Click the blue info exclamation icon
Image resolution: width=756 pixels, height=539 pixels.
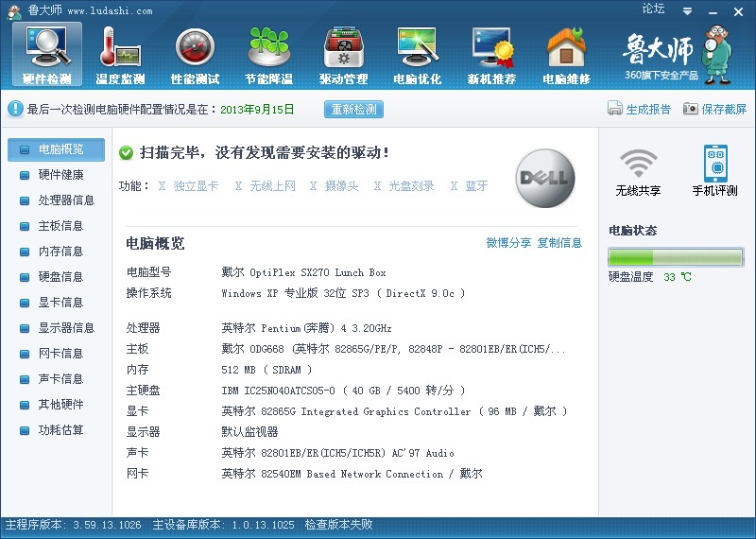coord(15,109)
